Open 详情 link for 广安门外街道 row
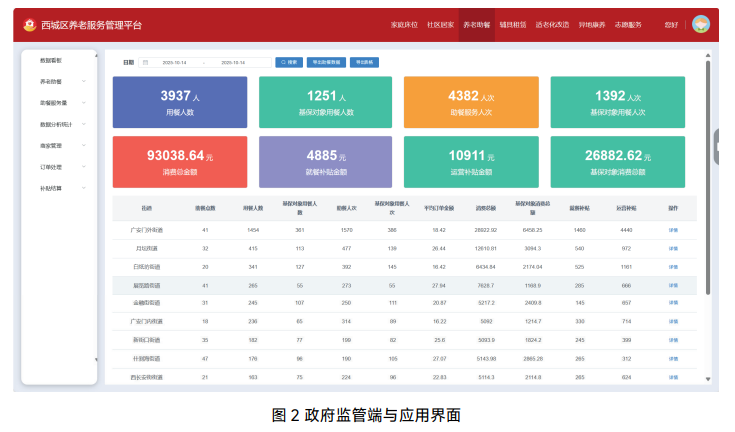This screenshot has width=735, height=432. click(673, 230)
